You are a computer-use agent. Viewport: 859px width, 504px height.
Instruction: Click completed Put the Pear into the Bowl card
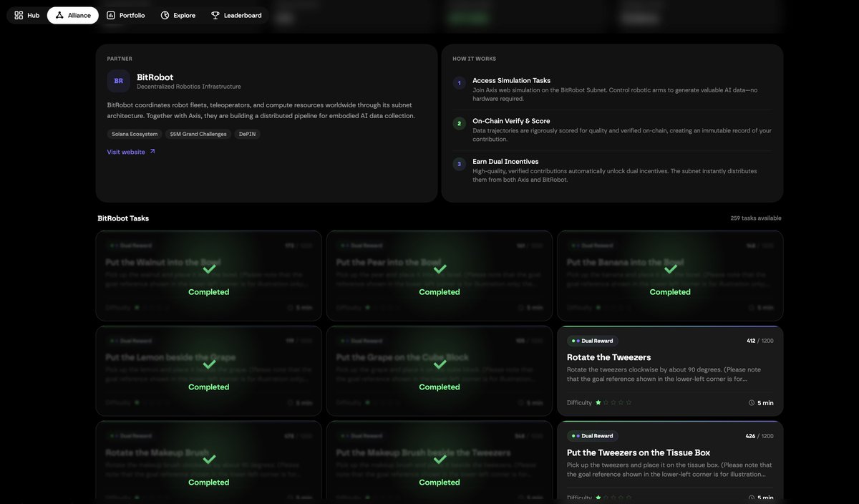tap(440, 276)
